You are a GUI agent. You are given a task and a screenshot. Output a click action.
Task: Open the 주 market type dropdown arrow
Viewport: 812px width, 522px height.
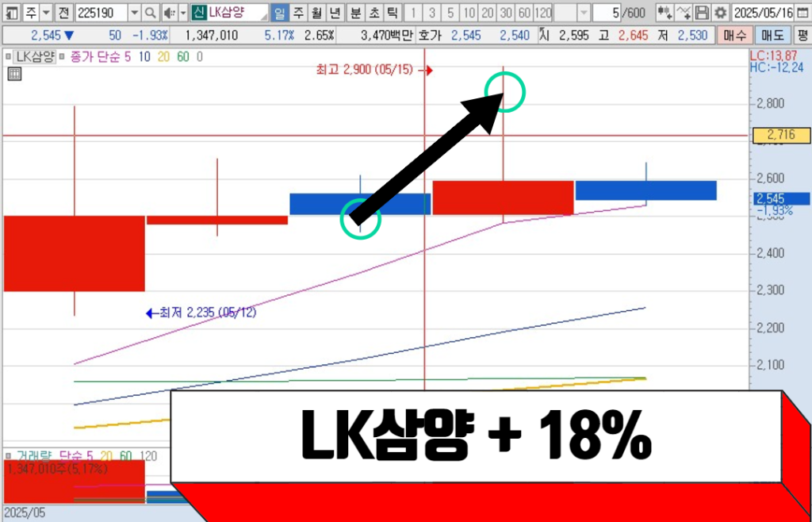(46, 12)
